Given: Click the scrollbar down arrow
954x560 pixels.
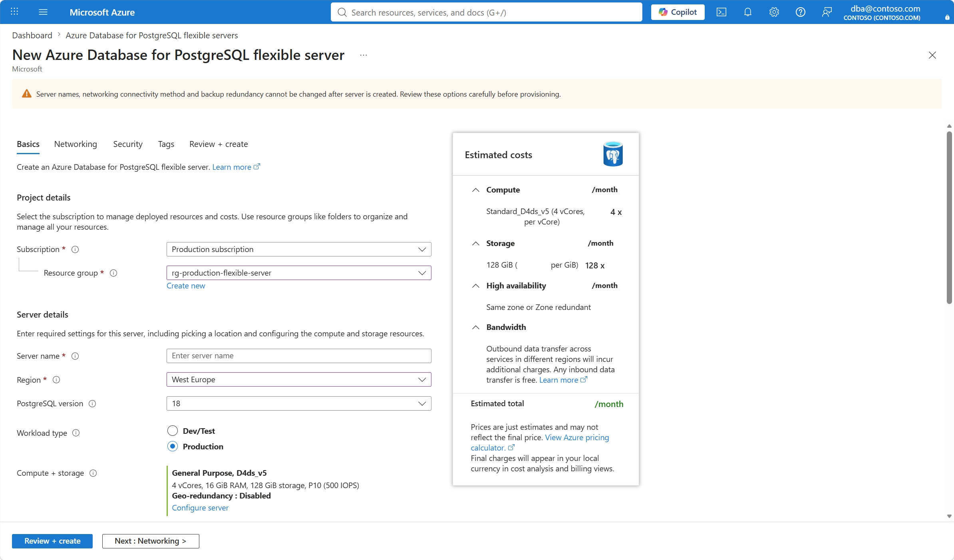Looking at the screenshot, I should tap(949, 516).
